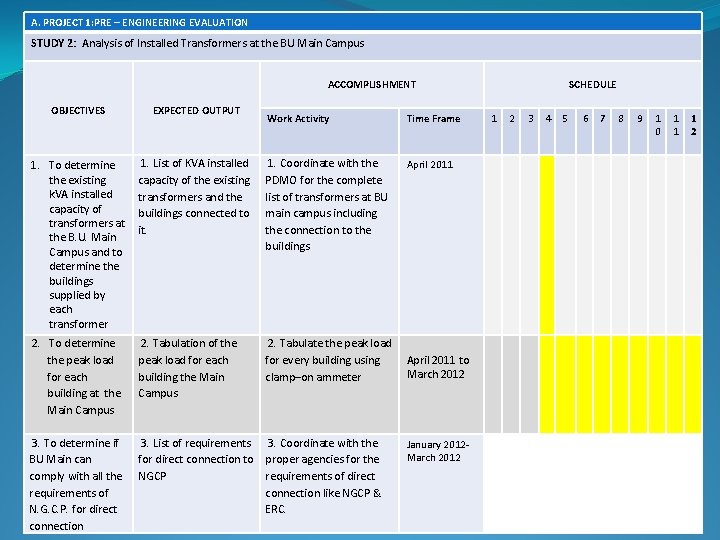The height and width of the screenshot is (540, 720).
Task: Click schedule month header 2
Action: 511,131
